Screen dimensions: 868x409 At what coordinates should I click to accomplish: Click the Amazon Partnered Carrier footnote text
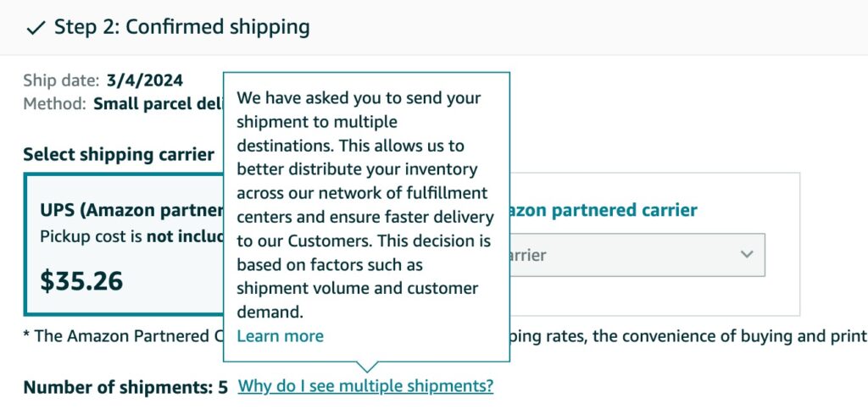click(119, 336)
